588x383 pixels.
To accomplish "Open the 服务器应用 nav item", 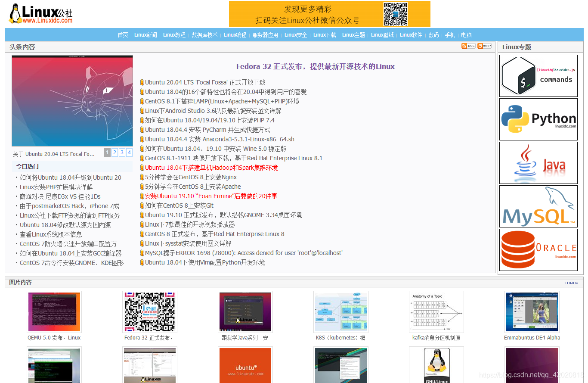I will (265, 35).
